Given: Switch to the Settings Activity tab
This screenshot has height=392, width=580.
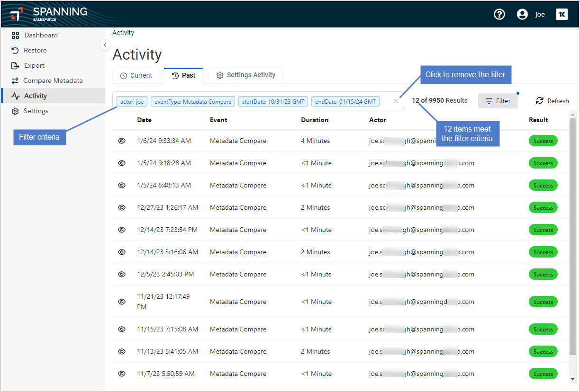Looking at the screenshot, I should coord(245,75).
